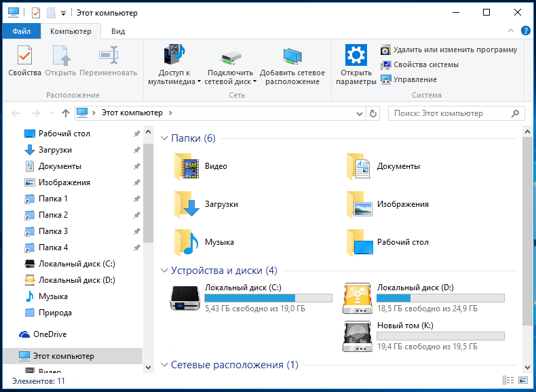Click the main pane scroll down arrow
The height and width of the screenshot is (392, 536).
[527, 368]
